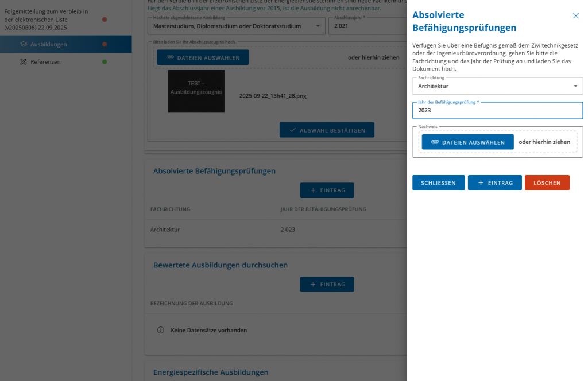Viewport: 588px width, 381px height.
Task: Close the Absolvierte Befähigungsprüfungen panel via X icon
Action: pyautogui.click(x=576, y=16)
